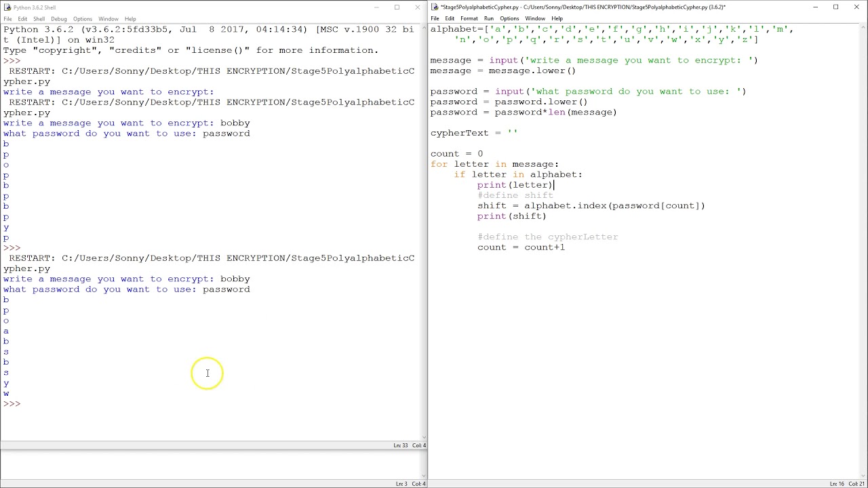Open the Shell menu

pos(39,19)
